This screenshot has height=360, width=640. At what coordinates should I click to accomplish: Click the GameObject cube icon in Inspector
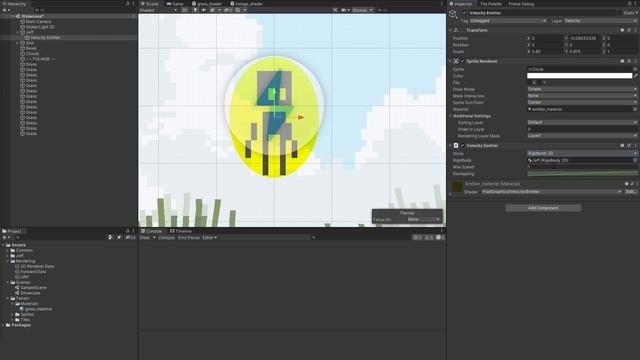click(453, 14)
